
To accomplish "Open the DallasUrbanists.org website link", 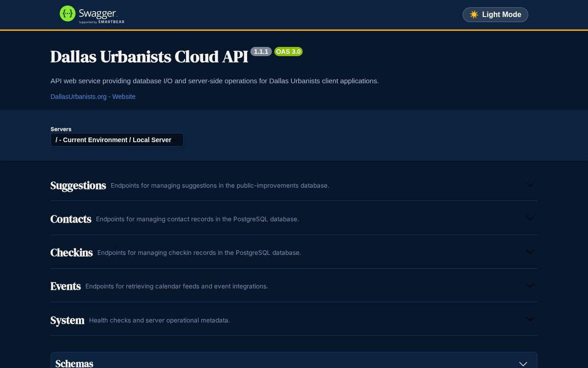I will [x=93, y=97].
